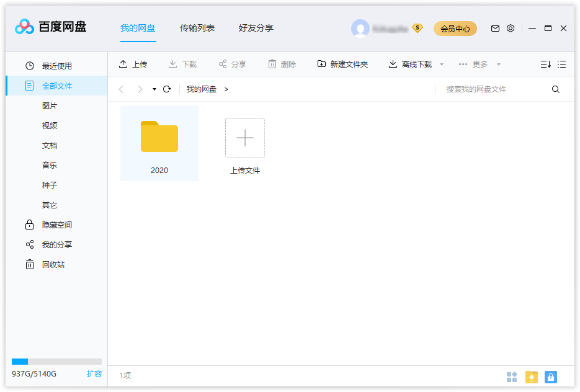Screen dimensions: 580x392
Task: Click the widgets grid icon near bottom right
Action: tap(512, 376)
